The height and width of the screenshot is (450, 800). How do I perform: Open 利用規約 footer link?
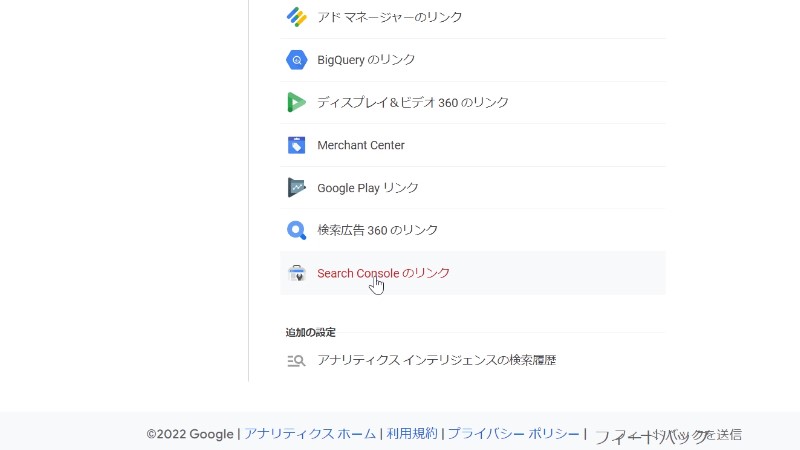[412, 434]
